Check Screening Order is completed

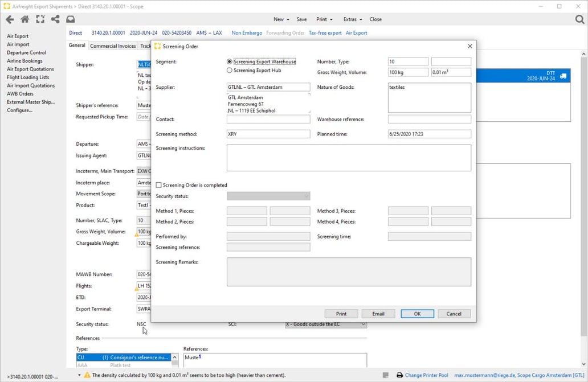tap(159, 185)
